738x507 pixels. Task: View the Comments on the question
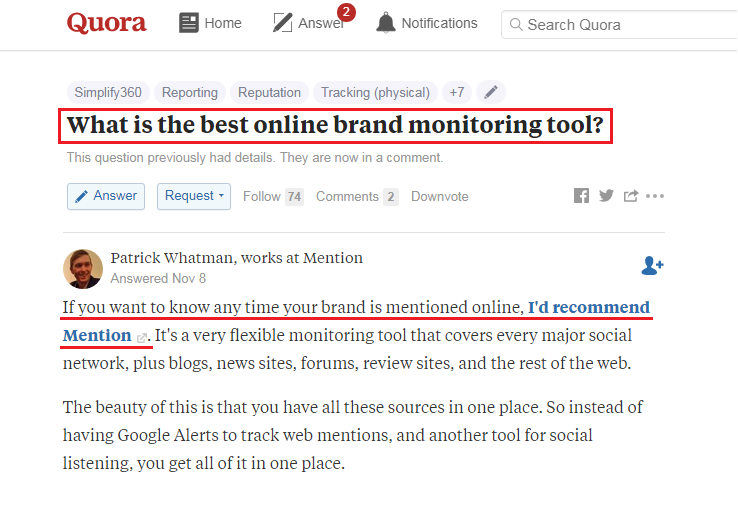coord(357,196)
